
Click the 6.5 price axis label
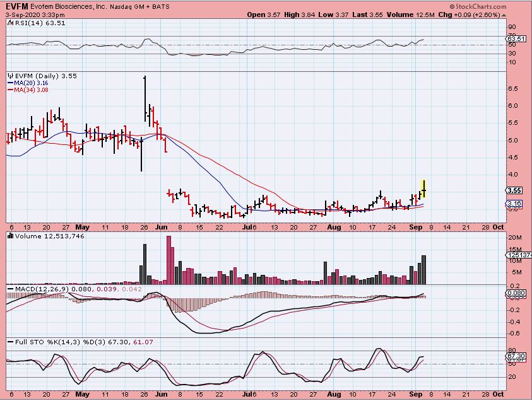point(513,89)
